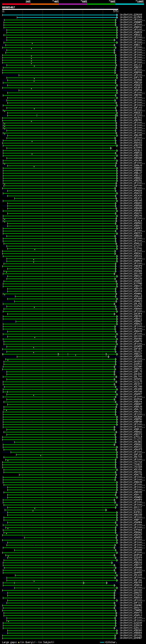The image size is (146, 644).
Task: Choose hit UniRef100_A5C6P3
Action: (131, 88)
